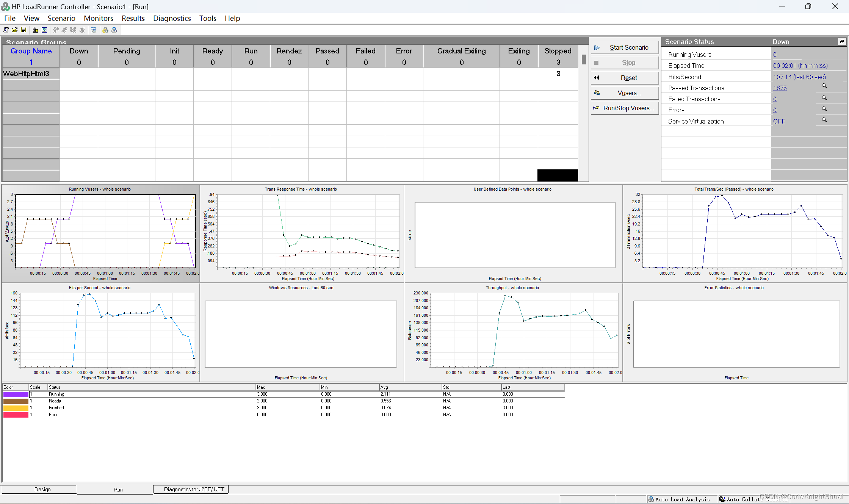
Task: Open the Monitors menu
Action: tap(99, 18)
